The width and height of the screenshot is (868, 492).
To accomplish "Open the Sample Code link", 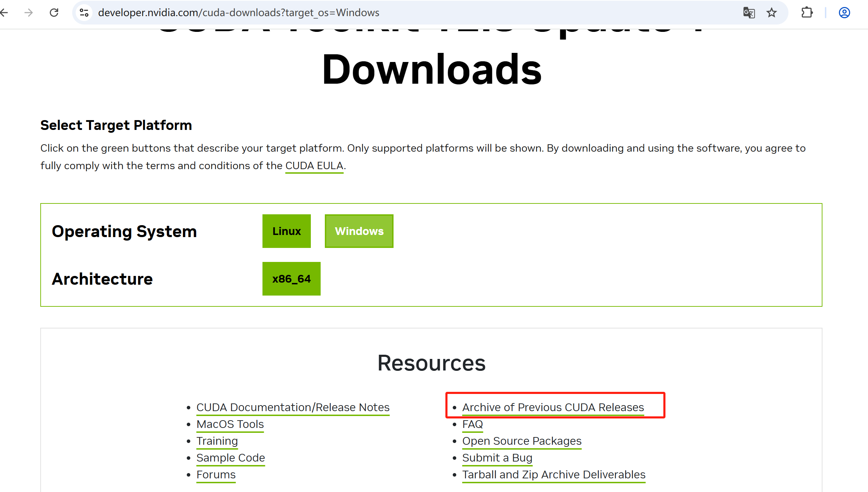I will point(230,458).
